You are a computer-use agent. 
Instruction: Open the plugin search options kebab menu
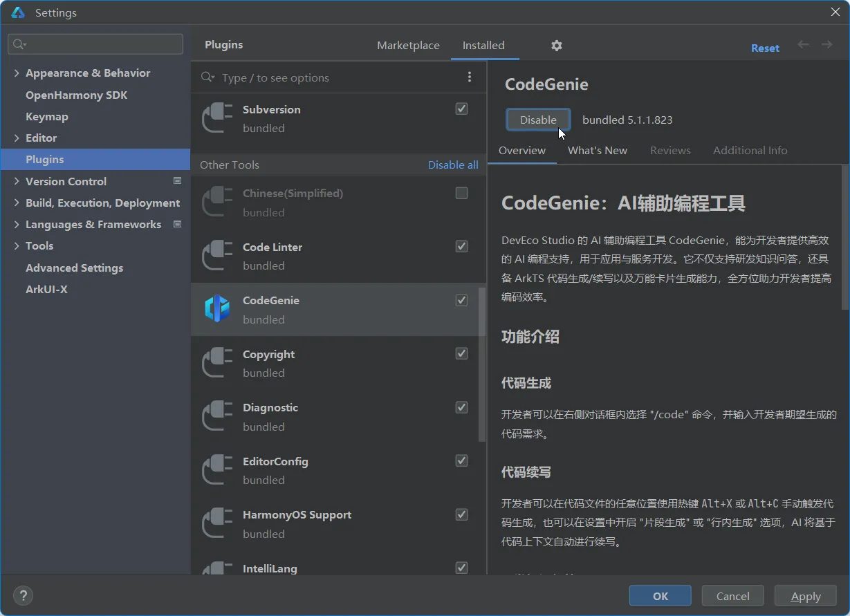[470, 77]
